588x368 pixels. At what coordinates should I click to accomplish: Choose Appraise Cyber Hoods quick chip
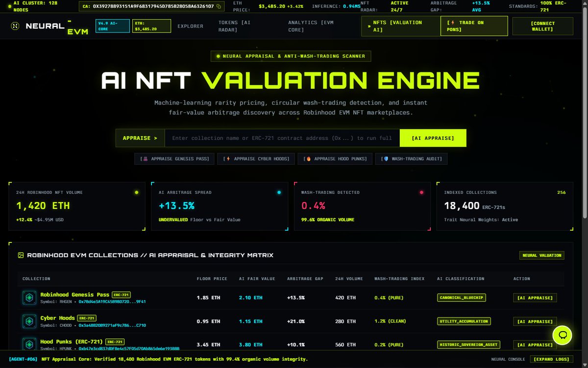click(x=256, y=159)
